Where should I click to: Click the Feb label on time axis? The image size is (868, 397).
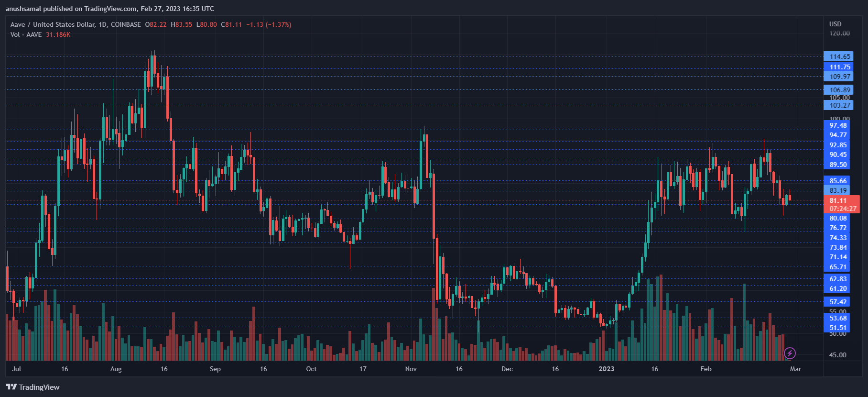point(705,369)
